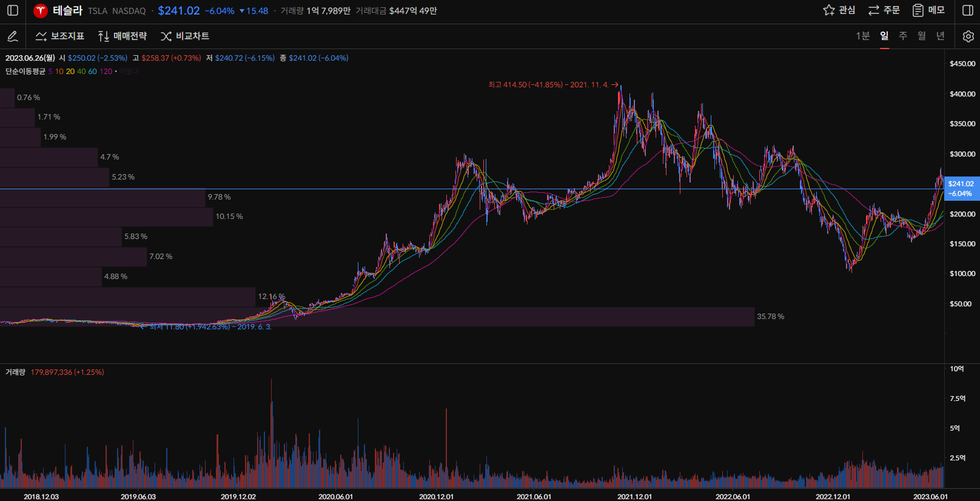
Task: Open the 주문 order panel
Action: (x=884, y=10)
